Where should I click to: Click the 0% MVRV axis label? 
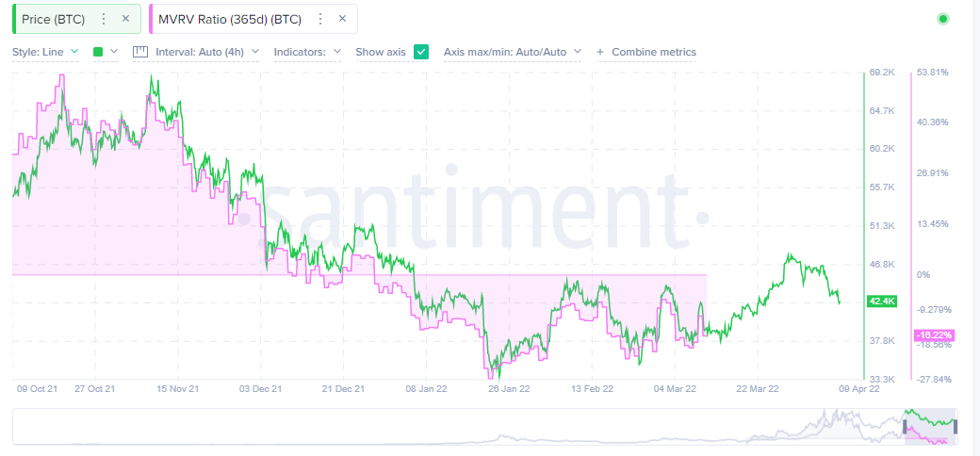[x=923, y=275]
